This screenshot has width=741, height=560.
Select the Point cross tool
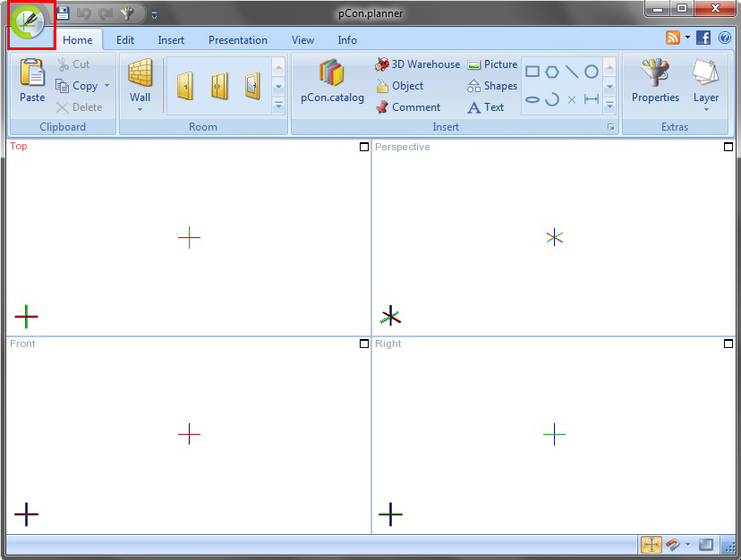(572, 99)
